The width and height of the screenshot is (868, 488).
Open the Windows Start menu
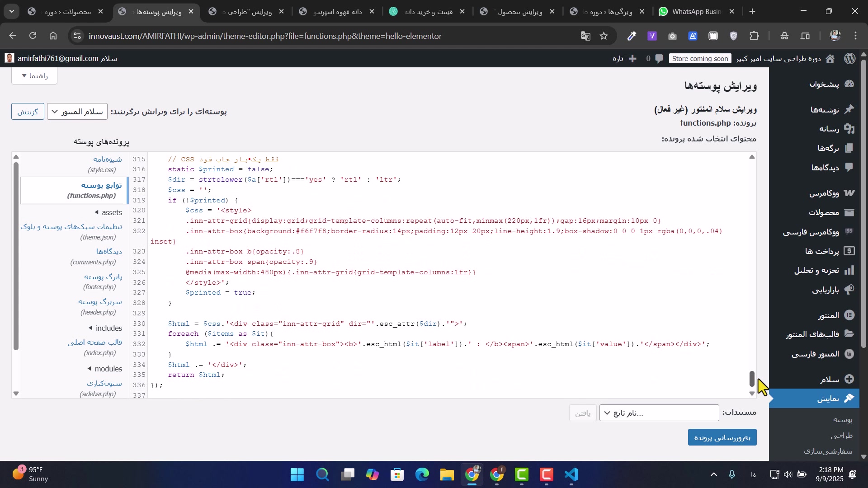coord(297,475)
